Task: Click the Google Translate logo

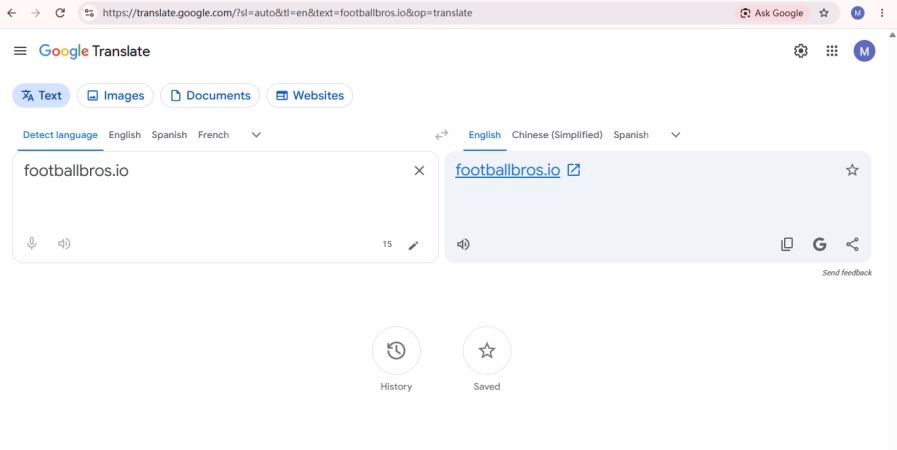Action: (x=94, y=51)
